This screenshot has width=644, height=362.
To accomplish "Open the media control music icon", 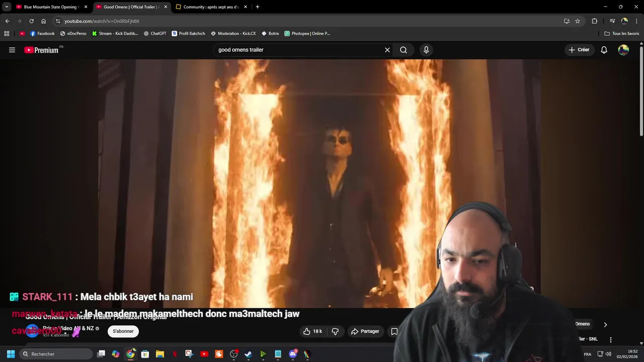I will click(x=612, y=21).
